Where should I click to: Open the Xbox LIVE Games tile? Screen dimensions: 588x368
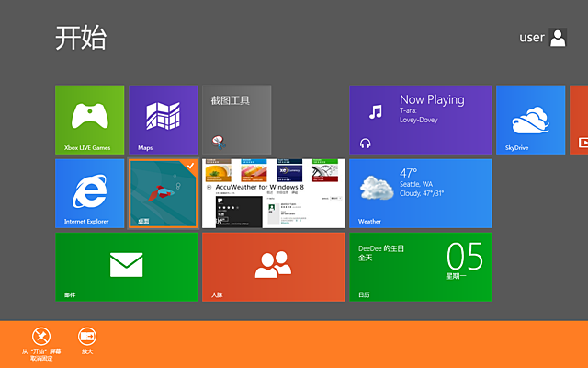(x=90, y=120)
